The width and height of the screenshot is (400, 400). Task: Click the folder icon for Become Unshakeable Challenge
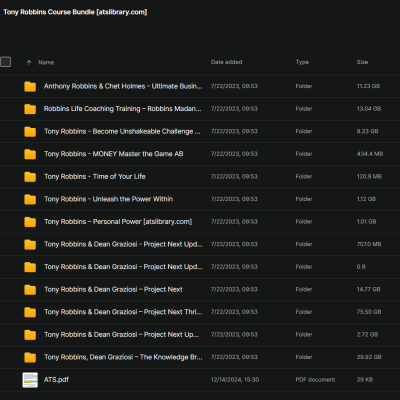click(x=30, y=131)
